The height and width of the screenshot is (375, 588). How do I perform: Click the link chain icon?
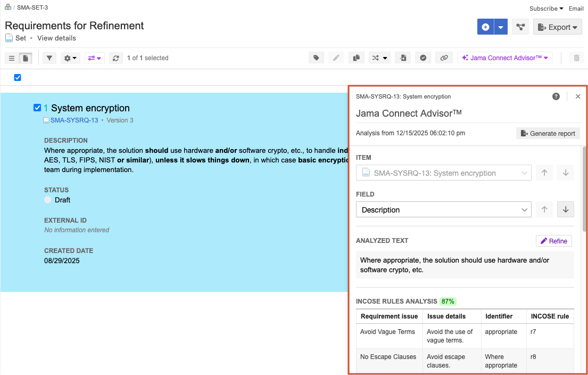[x=444, y=58]
